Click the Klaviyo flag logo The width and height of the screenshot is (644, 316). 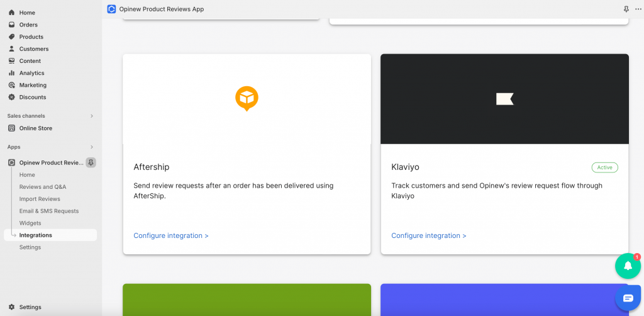pyautogui.click(x=505, y=99)
